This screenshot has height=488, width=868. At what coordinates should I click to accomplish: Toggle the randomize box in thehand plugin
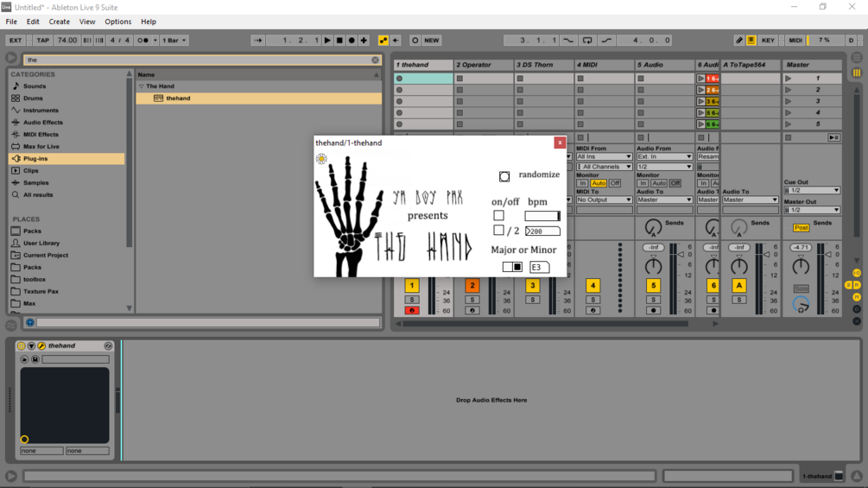[x=504, y=176]
